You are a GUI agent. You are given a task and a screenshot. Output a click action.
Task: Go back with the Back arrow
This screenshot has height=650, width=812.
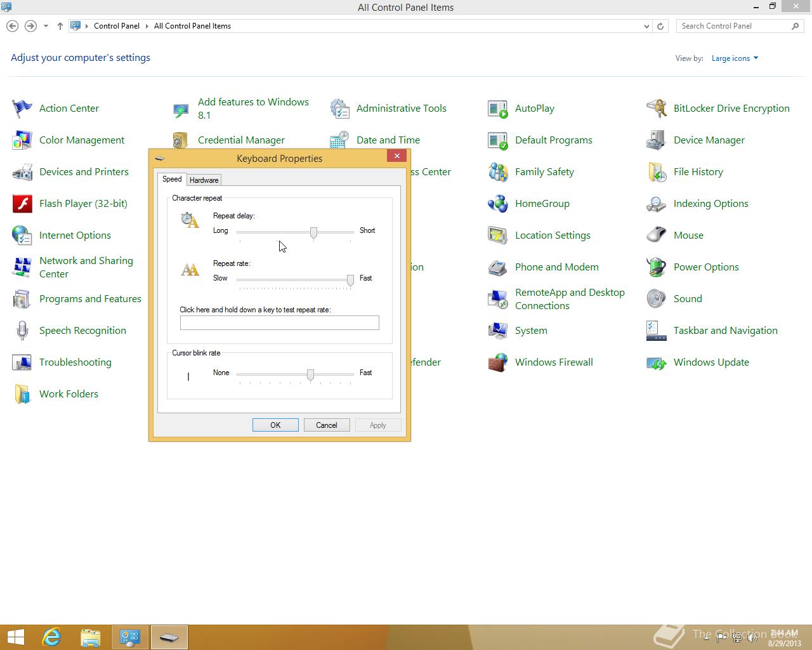click(12, 26)
